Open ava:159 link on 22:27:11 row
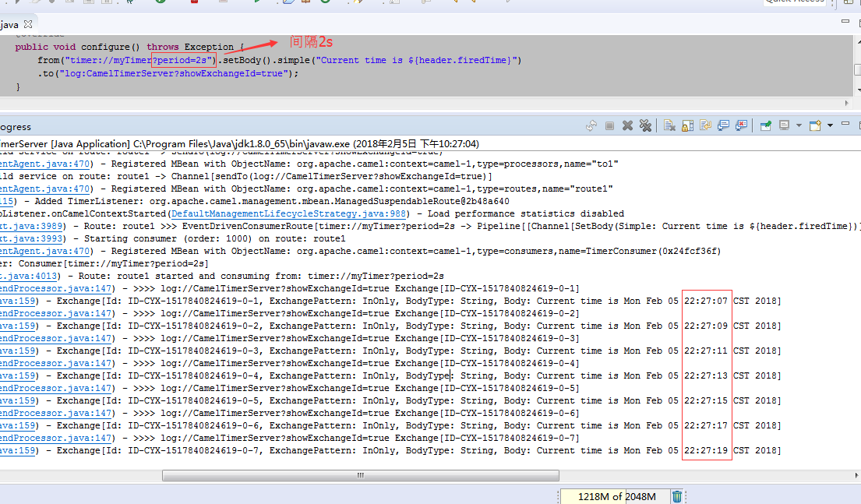 pos(18,351)
